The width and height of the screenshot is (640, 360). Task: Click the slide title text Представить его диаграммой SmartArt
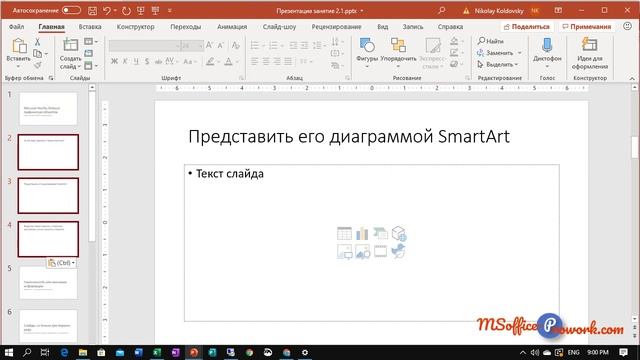click(x=349, y=136)
